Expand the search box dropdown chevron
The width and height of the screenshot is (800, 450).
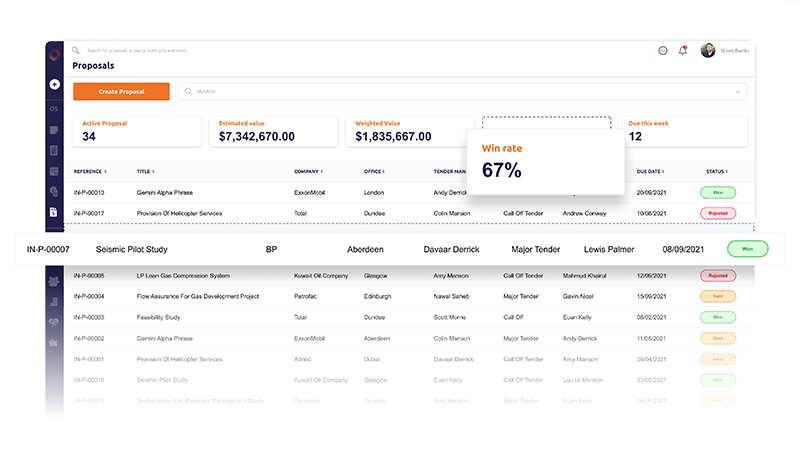click(x=738, y=92)
